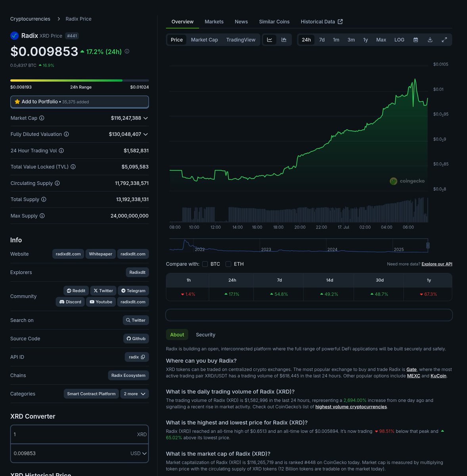This screenshot has width=467, height=476.
Task: Select the Max time range
Action: 381,40
